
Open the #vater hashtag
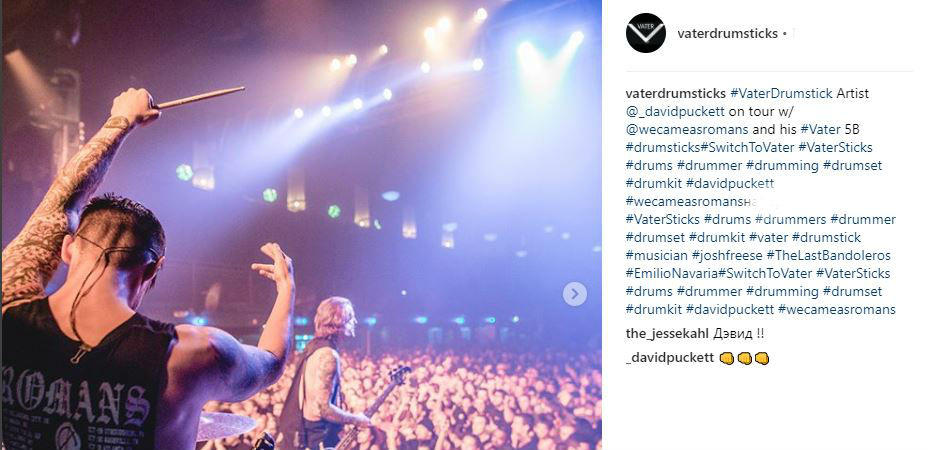768,237
